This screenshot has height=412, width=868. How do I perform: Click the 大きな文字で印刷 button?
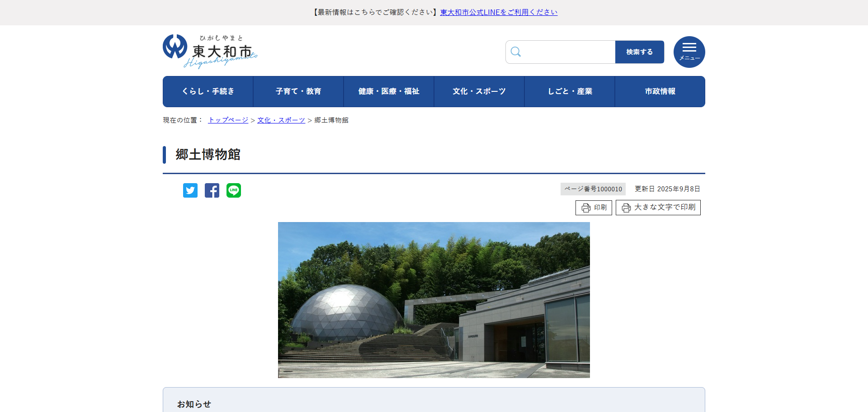pos(658,208)
